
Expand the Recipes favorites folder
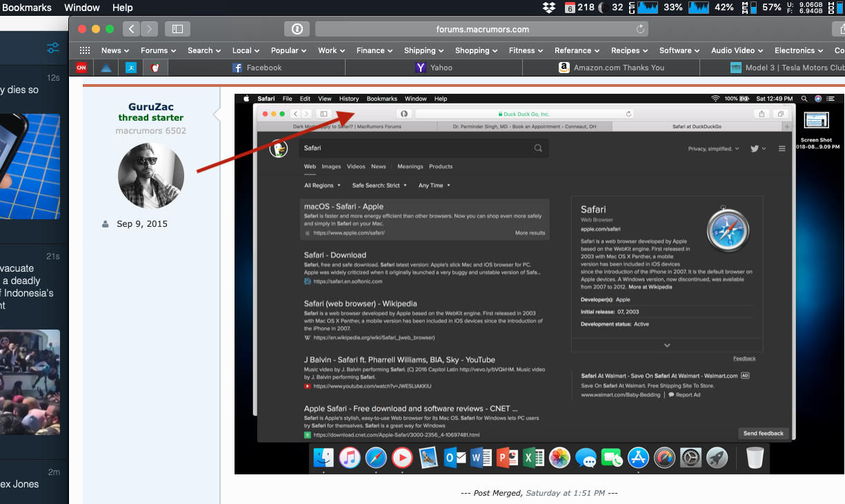click(630, 50)
